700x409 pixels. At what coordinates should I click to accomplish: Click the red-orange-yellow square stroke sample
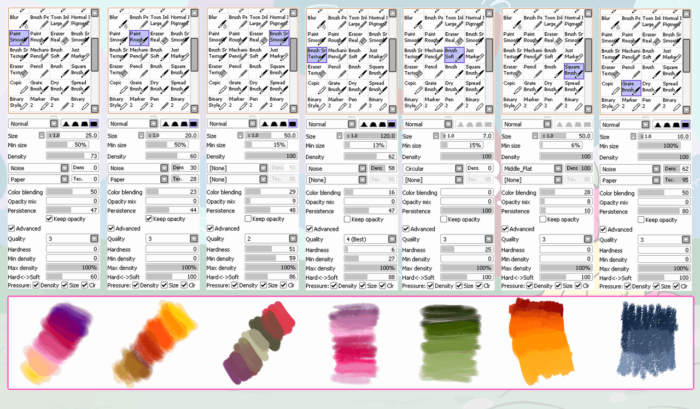point(541,340)
